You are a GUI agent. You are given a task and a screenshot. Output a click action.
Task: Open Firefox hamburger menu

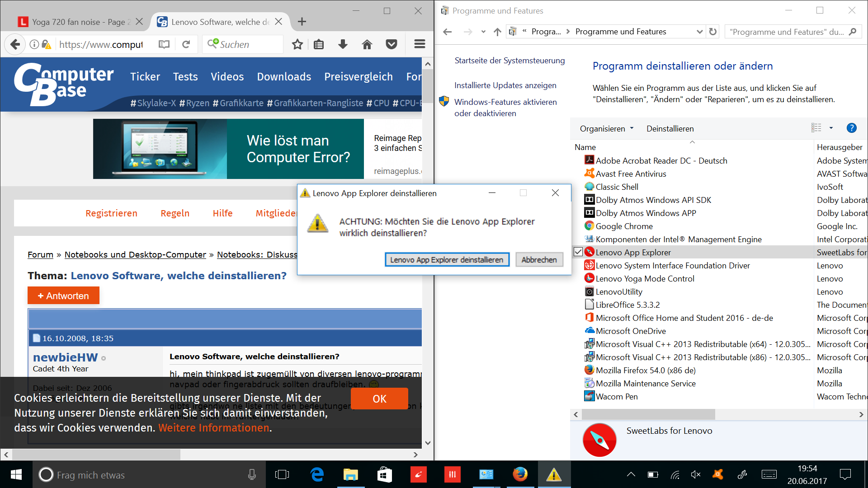(x=420, y=44)
